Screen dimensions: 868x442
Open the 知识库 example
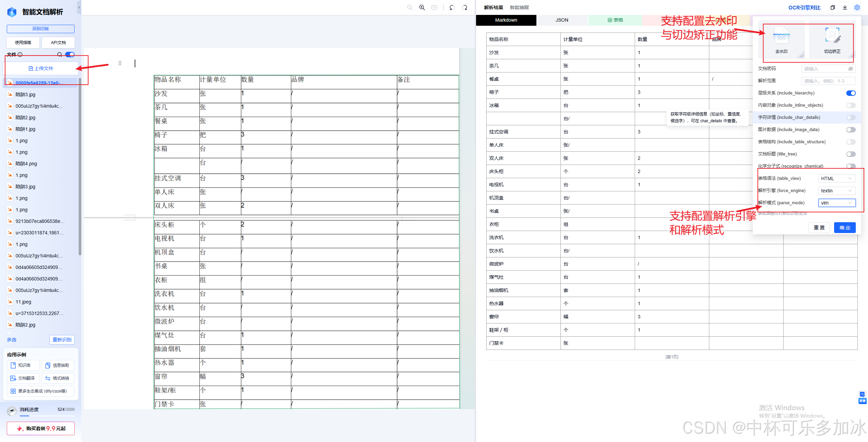[x=23, y=365]
